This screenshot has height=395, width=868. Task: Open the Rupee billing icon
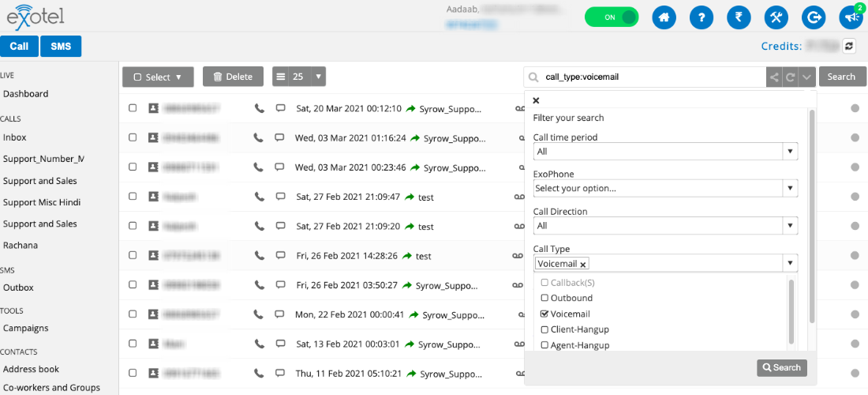pyautogui.click(x=739, y=17)
